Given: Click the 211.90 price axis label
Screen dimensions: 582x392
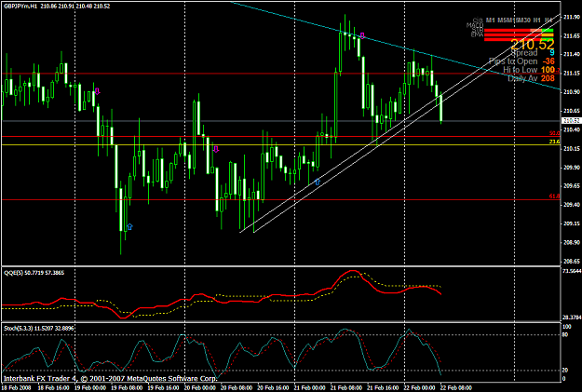Looking at the screenshot, I should (572, 17).
